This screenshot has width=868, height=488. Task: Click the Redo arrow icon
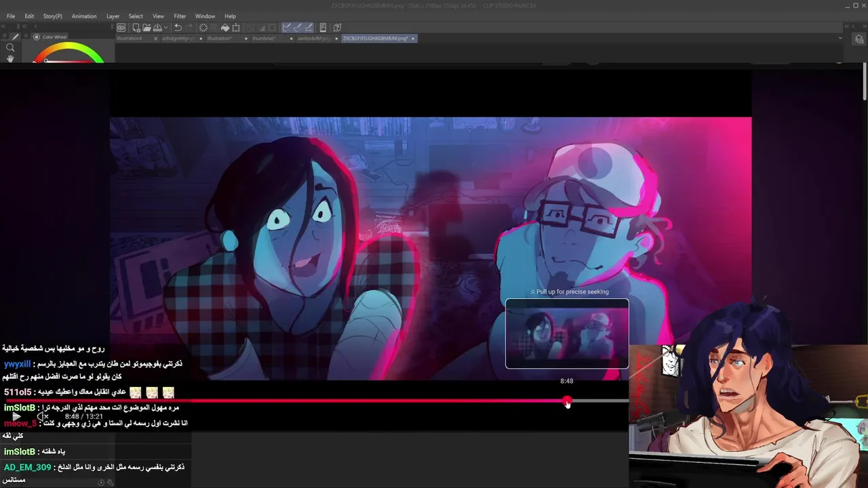tap(189, 28)
